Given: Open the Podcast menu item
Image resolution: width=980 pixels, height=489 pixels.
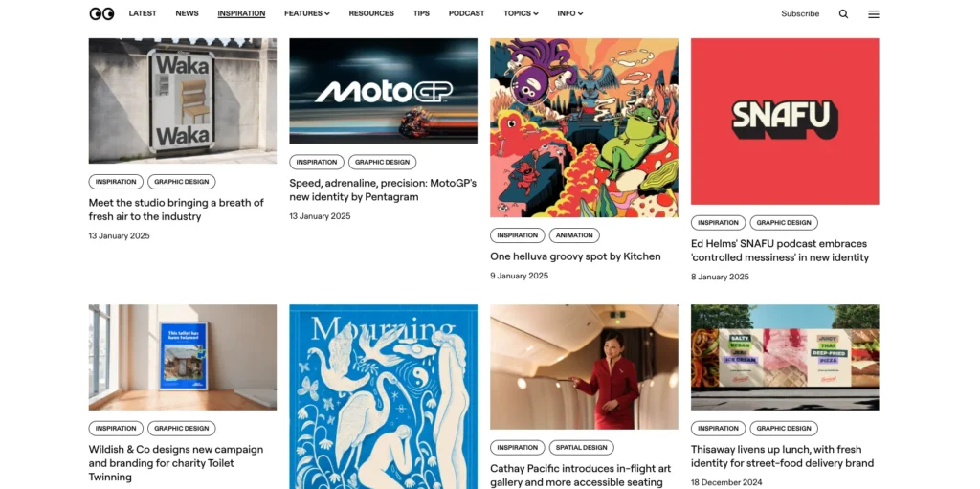Looking at the screenshot, I should click(x=466, y=13).
